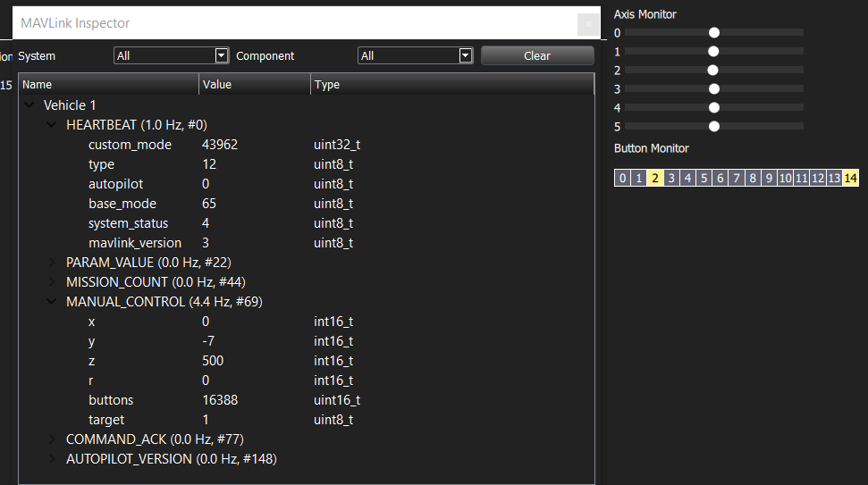Click the uint32_t type cell

(x=337, y=145)
